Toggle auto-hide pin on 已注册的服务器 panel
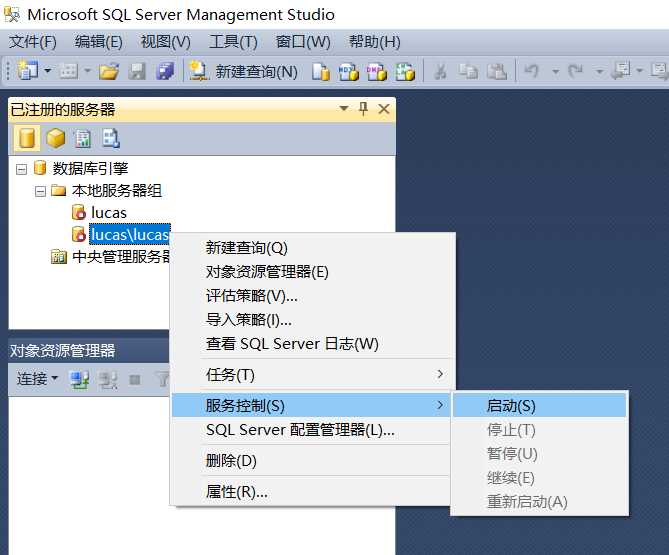Viewport: 669px width, 555px height. pos(363,109)
